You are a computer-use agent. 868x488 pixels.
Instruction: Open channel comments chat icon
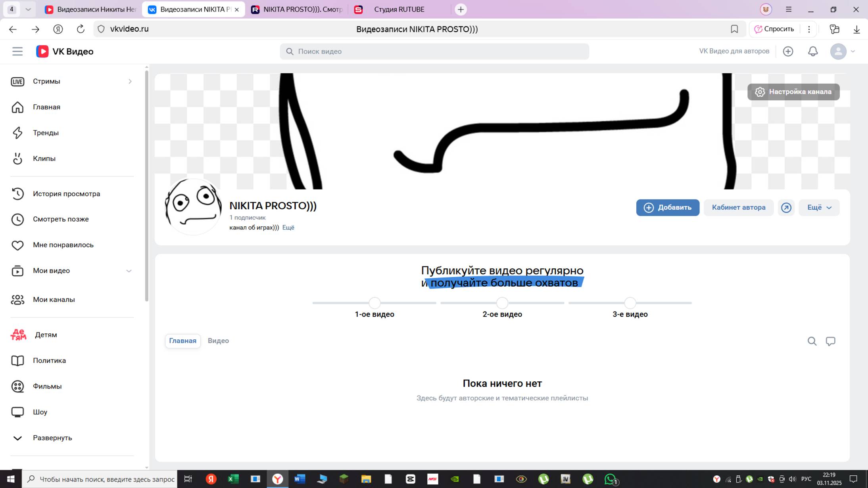(x=830, y=341)
